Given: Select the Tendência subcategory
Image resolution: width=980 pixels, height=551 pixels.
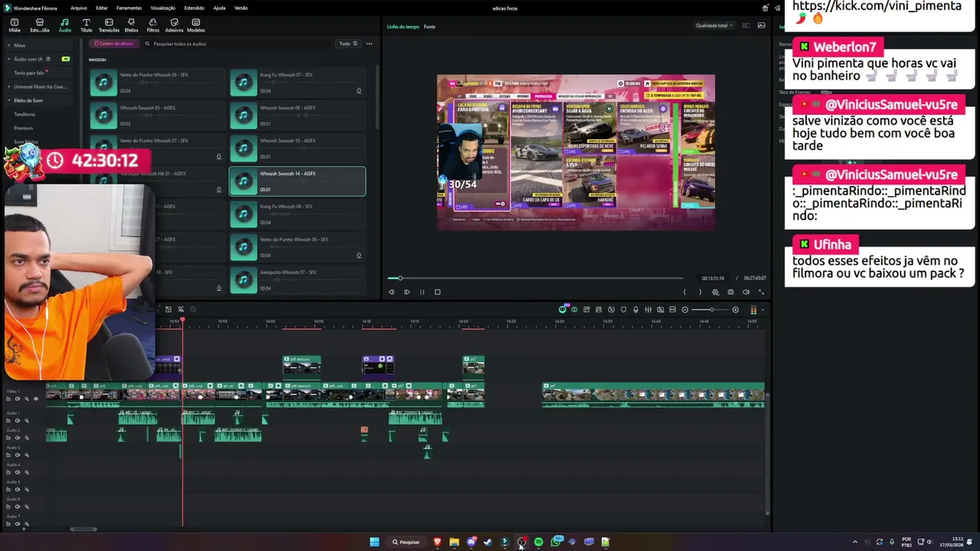Looking at the screenshot, I should 24,114.
